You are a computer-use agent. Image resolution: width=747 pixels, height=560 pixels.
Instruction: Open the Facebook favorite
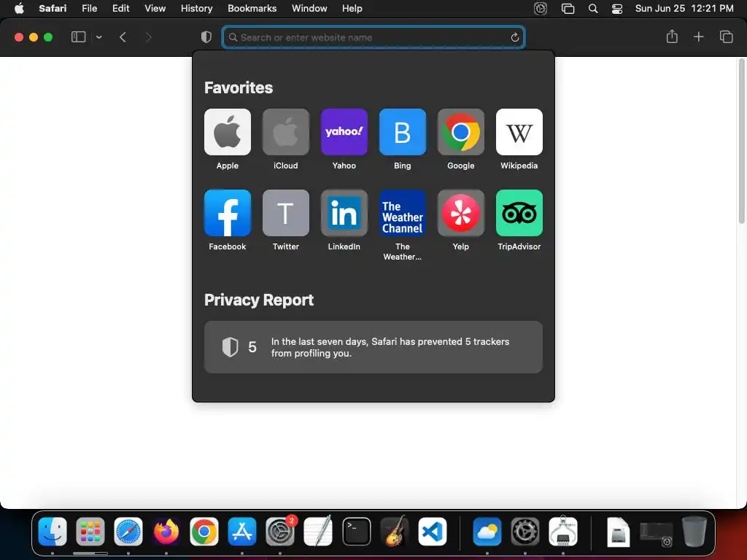pos(228,213)
